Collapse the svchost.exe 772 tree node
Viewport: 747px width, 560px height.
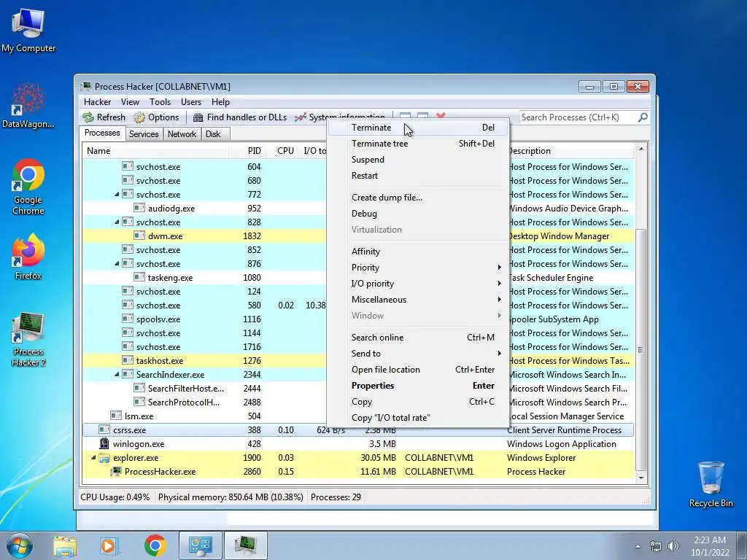pos(117,195)
